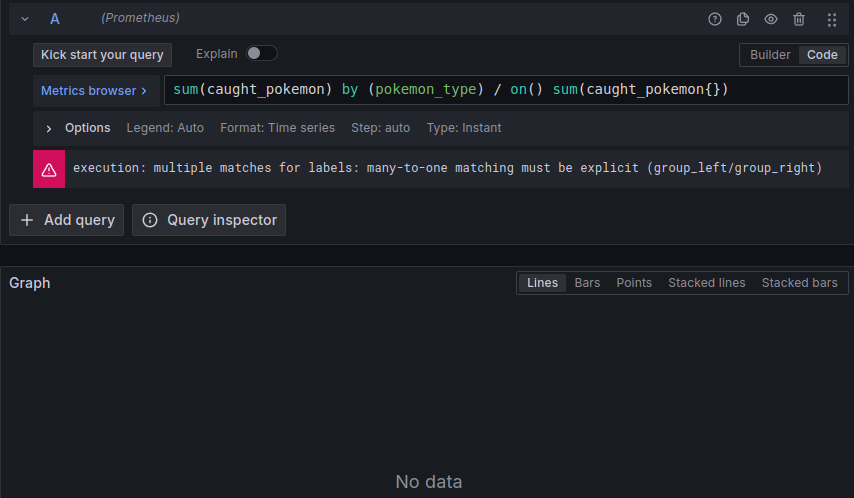Image resolution: width=854 pixels, height=498 pixels.
Task: Click the info icon in Query inspector
Action: pos(150,220)
